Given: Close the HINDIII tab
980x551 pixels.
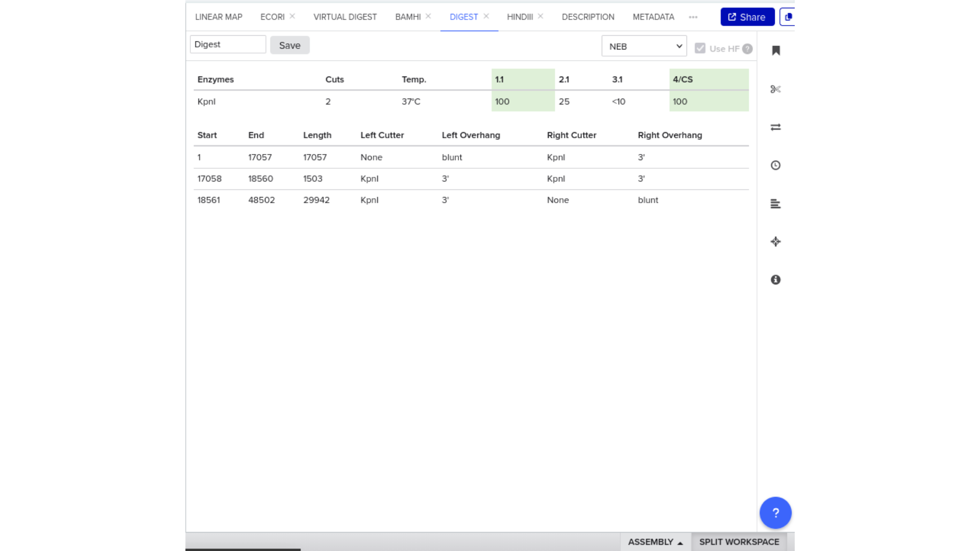Looking at the screenshot, I should click(541, 16).
